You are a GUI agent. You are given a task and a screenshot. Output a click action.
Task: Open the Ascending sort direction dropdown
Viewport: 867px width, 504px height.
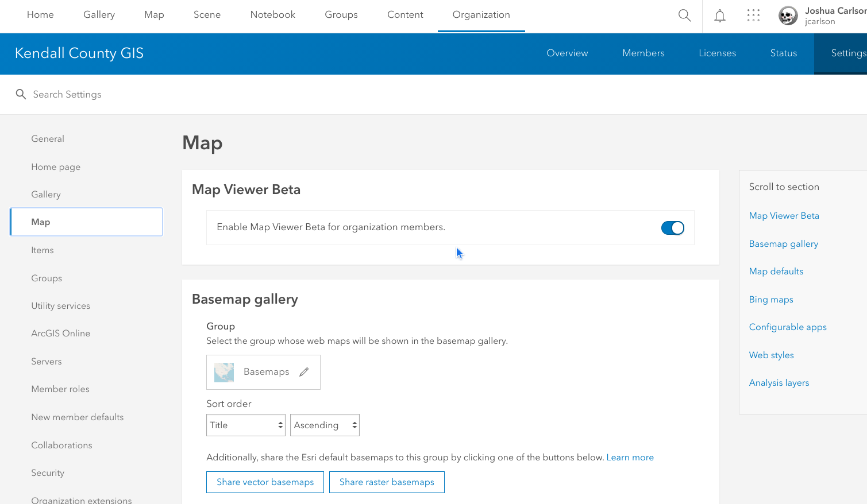tap(325, 425)
